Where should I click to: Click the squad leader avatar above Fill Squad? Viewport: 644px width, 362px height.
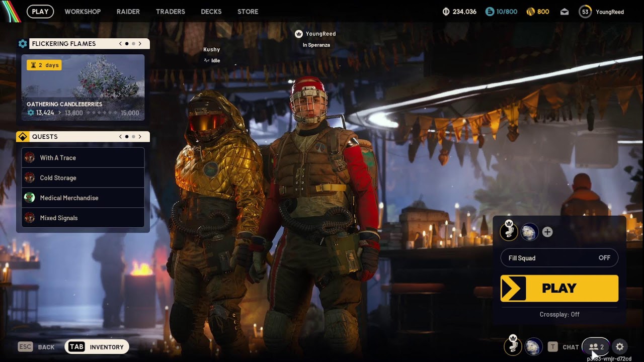coord(509,231)
